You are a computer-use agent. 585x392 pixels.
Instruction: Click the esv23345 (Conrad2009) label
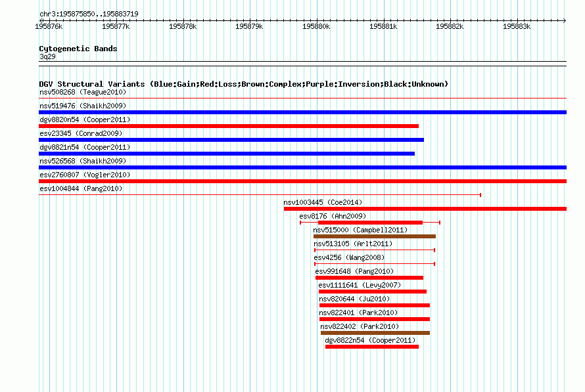tap(81, 133)
